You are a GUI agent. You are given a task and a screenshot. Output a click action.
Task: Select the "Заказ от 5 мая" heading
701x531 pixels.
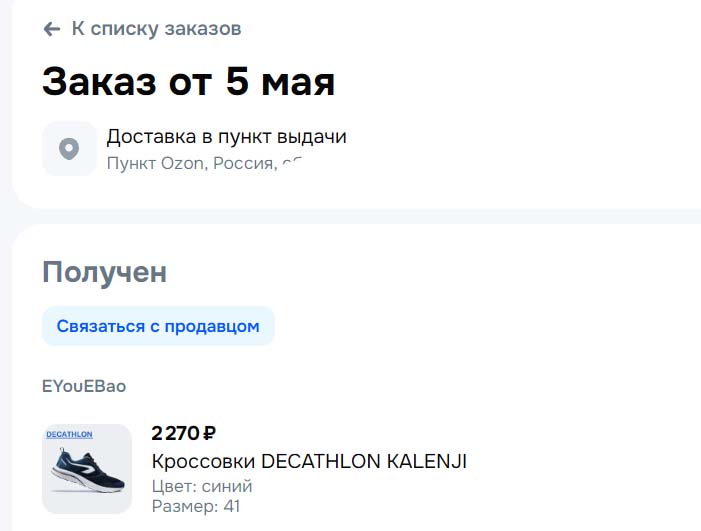188,82
